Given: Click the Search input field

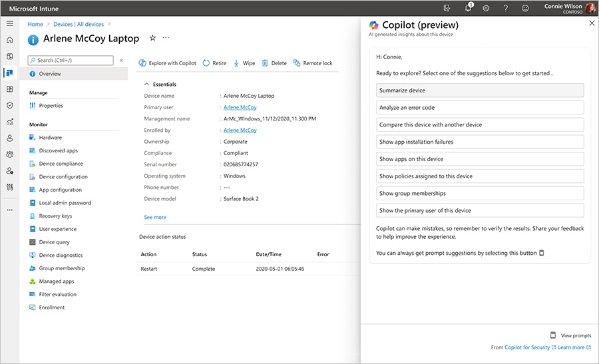Looking at the screenshot, I should (x=71, y=61).
